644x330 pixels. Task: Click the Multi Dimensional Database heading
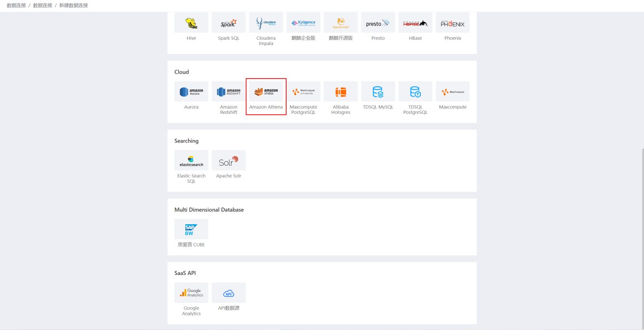click(x=209, y=209)
